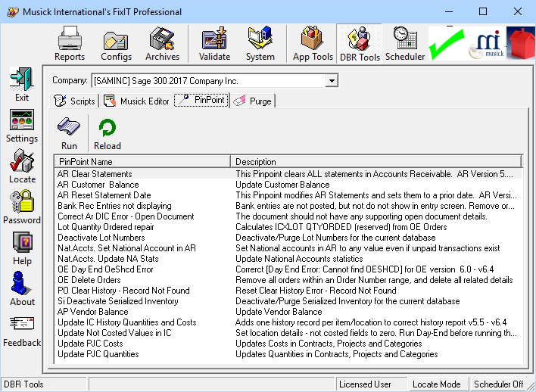Sort by PinPoint Name column header
The height and width of the screenshot is (392, 536).
tap(142, 162)
